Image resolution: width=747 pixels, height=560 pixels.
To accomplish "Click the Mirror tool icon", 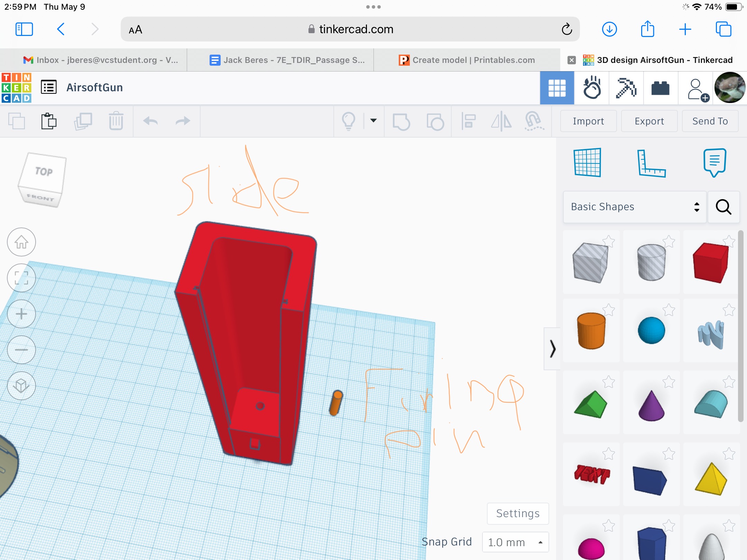I will point(501,121).
